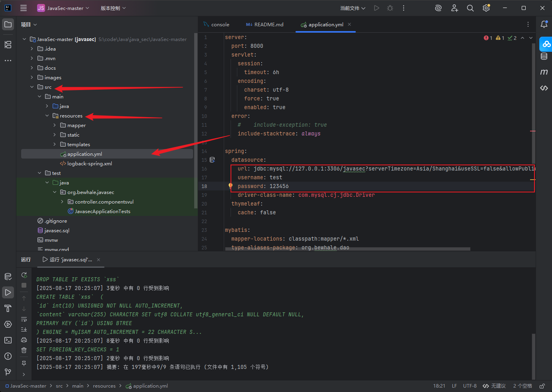The width and height of the screenshot is (552, 392).
Task: Click the editor horizontal scrollbar
Action: click(x=351, y=249)
